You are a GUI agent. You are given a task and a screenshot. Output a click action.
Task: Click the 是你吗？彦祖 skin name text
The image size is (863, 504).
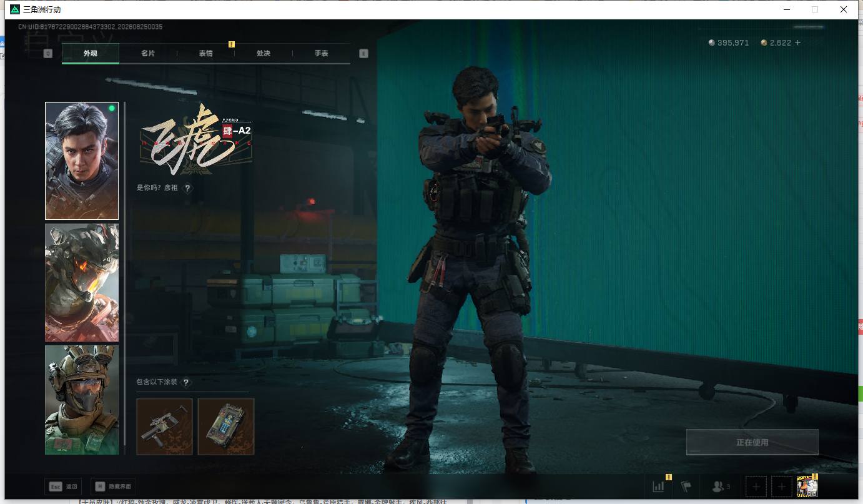(157, 188)
